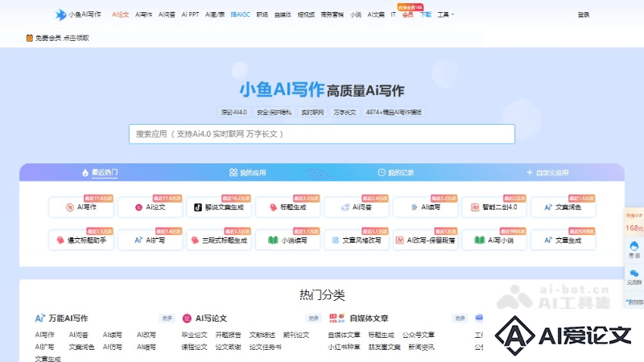
Task: Open 降AIGC in the top navigation
Action: click(x=240, y=14)
